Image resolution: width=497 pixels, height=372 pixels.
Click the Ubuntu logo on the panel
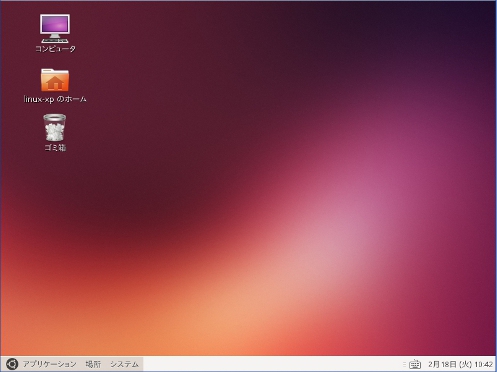click(x=12, y=364)
